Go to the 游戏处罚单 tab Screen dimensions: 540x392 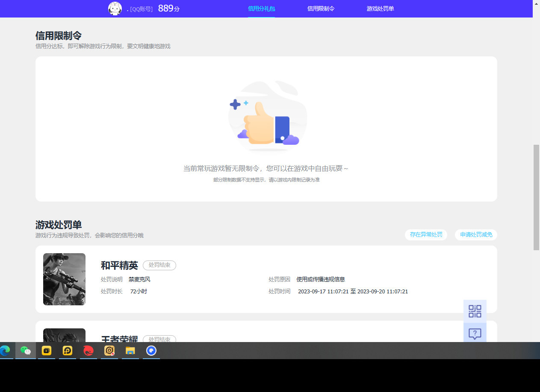380,9
